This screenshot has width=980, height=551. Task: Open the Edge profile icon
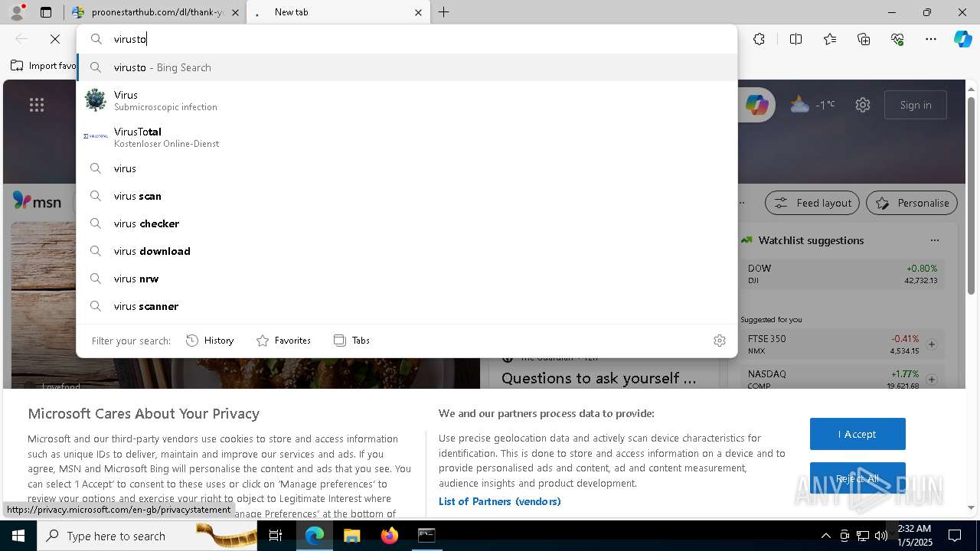16,12
